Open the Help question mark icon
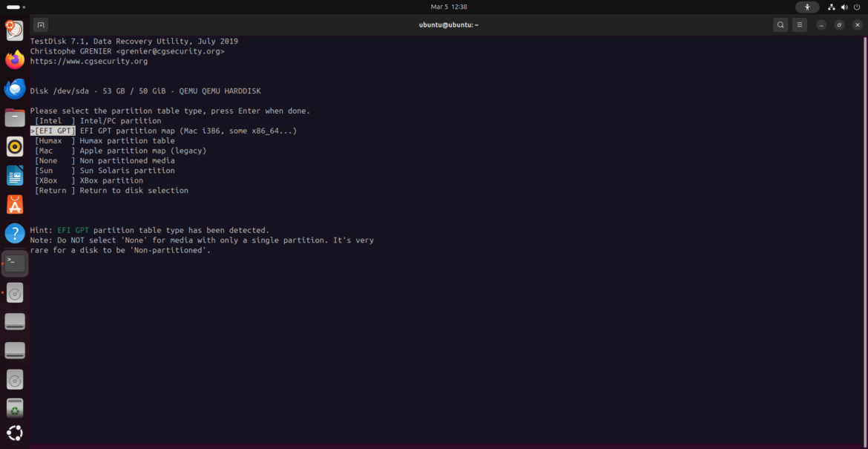 tap(15, 234)
